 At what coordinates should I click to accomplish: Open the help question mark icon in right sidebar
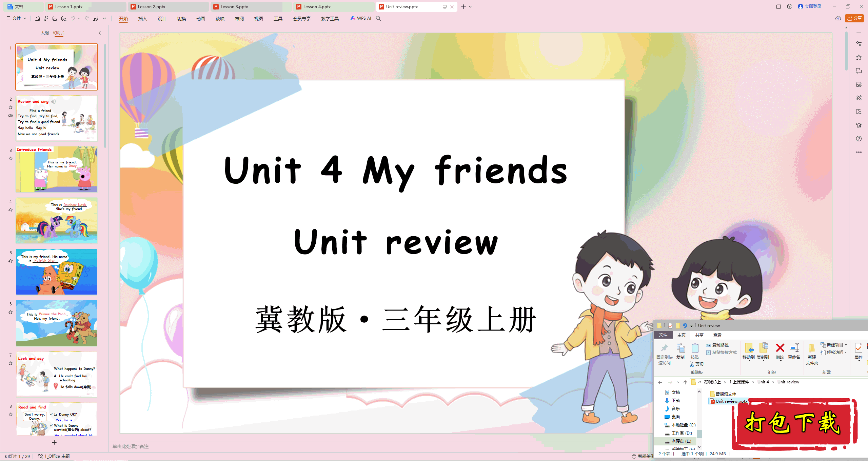pos(859,139)
